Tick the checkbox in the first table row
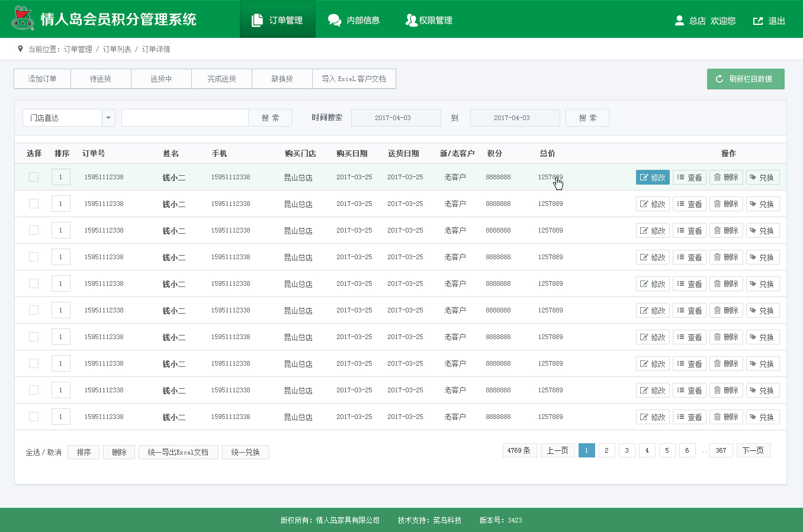This screenshot has width=803, height=532. tap(34, 177)
